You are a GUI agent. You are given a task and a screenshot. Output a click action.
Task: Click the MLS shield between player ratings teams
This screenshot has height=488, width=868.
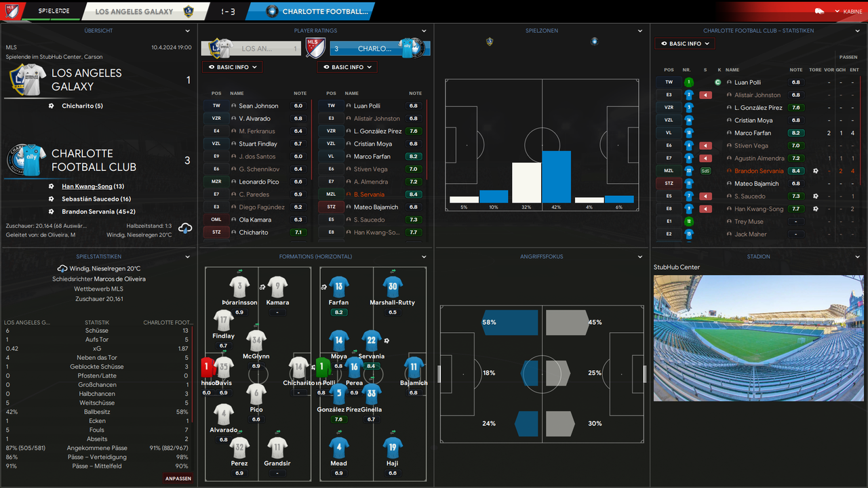pos(315,48)
